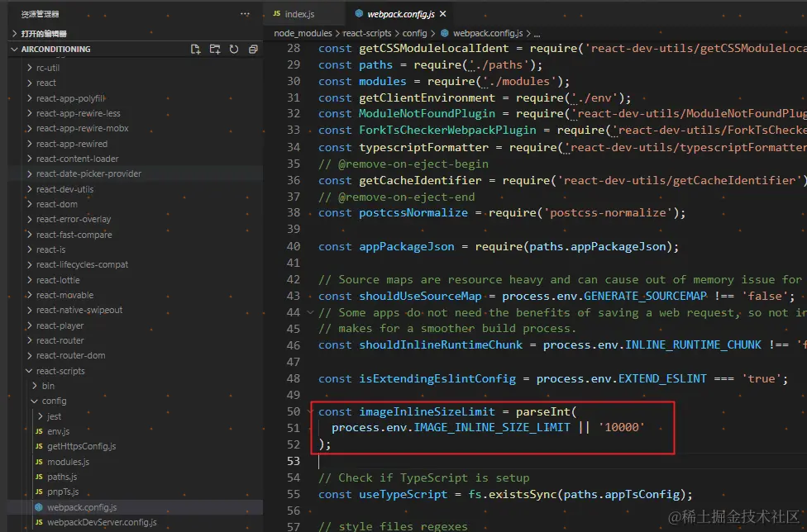807x532 pixels.
Task: Open the react-movable folder
Action: coord(64,295)
